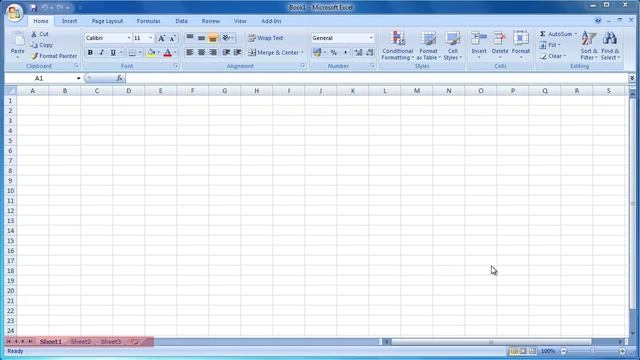Image resolution: width=640 pixels, height=360 pixels.
Task: Select column D header
Action: 129,91
